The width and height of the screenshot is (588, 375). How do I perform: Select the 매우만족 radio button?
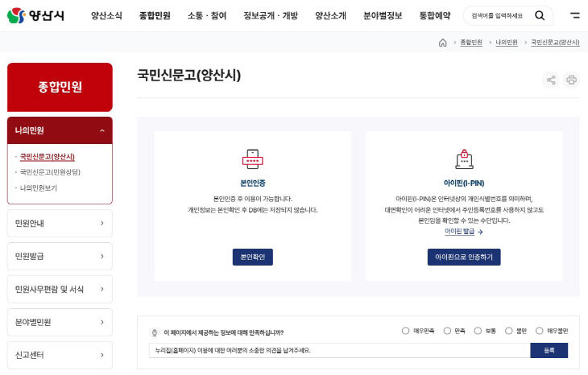pyautogui.click(x=405, y=331)
